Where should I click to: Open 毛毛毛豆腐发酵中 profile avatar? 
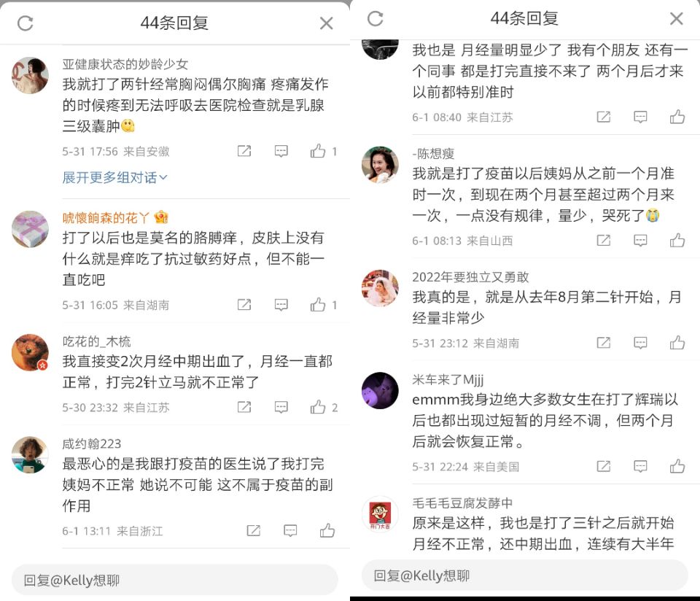pos(380,514)
